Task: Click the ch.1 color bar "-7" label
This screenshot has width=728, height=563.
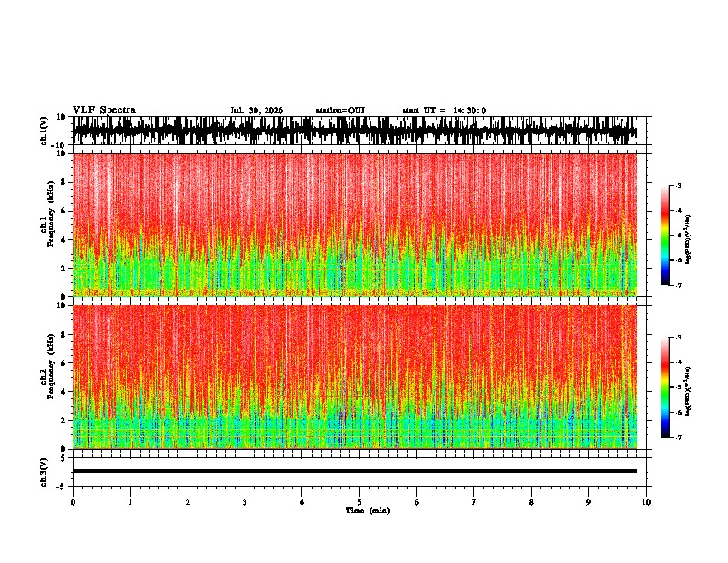Action: (x=678, y=285)
